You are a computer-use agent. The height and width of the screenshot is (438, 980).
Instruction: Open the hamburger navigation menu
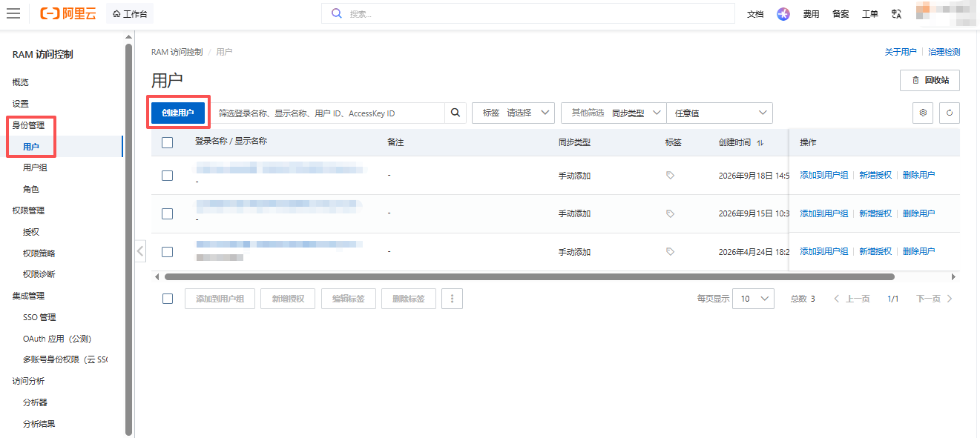coord(13,13)
